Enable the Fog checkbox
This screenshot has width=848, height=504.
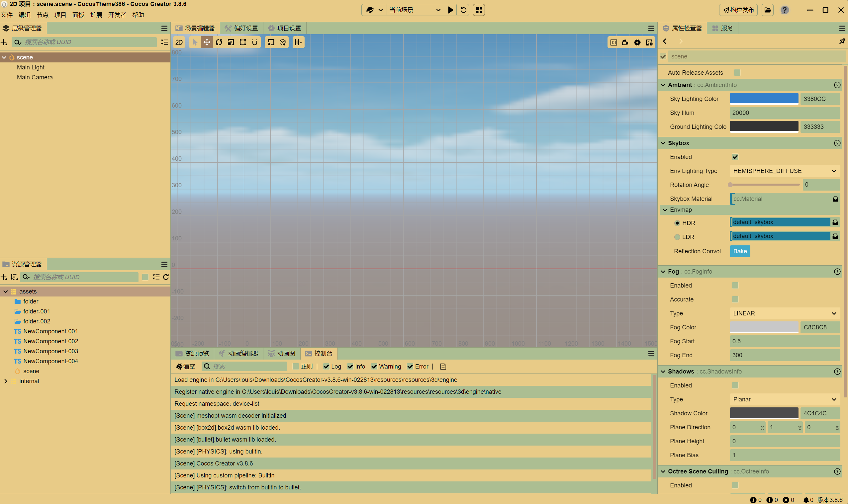(x=735, y=285)
